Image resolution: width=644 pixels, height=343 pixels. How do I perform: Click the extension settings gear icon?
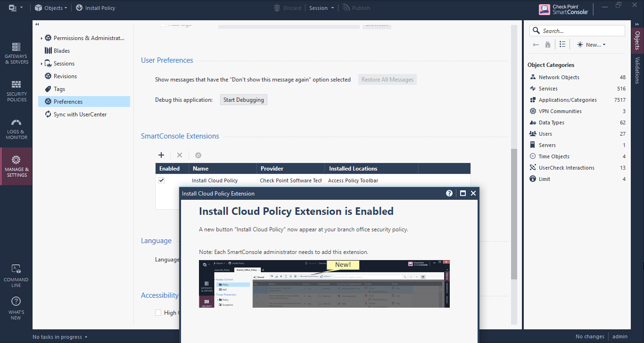198,155
